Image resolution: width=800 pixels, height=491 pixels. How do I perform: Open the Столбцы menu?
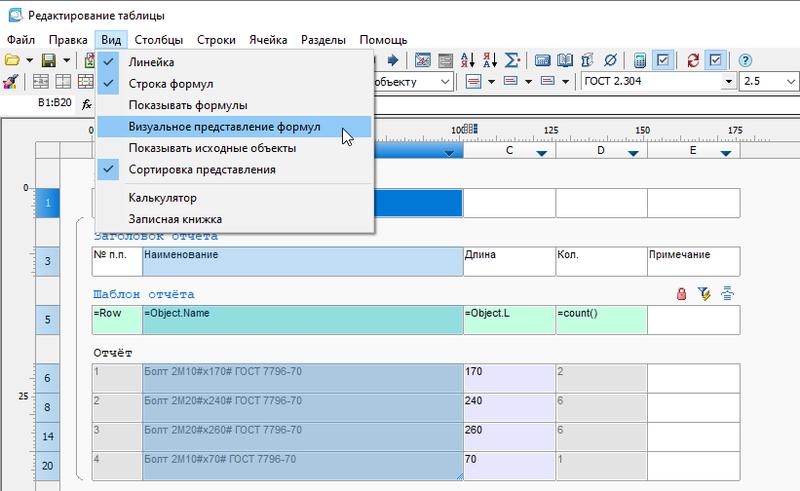pyautogui.click(x=159, y=40)
